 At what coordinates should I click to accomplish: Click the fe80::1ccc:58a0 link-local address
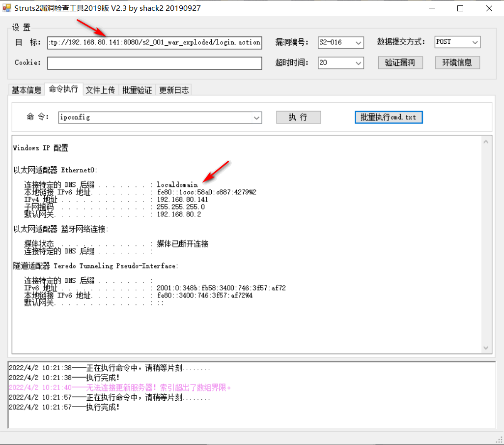[x=206, y=192]
